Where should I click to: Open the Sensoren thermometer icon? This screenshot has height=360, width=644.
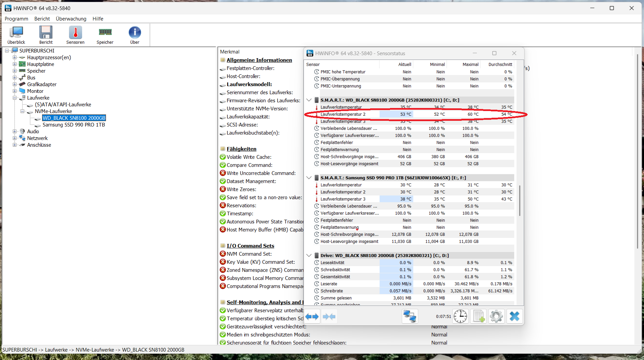[x=75, y=35]
